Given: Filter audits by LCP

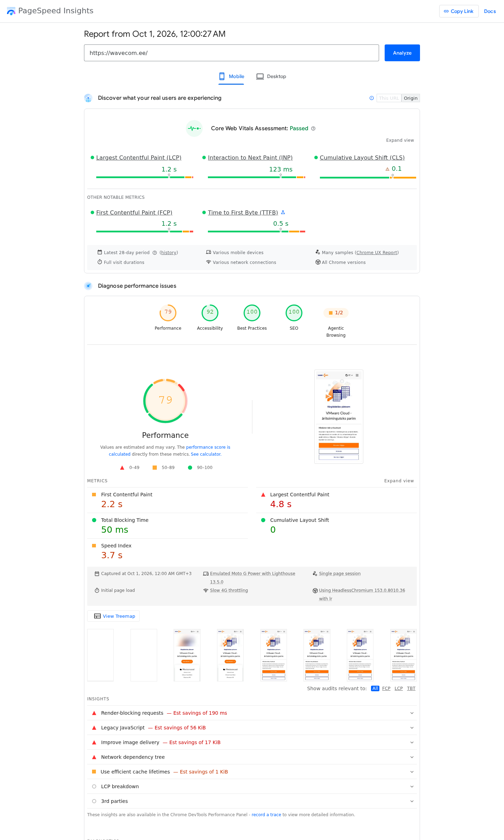Looking at the screenshot, I should (x=399, y=688).
